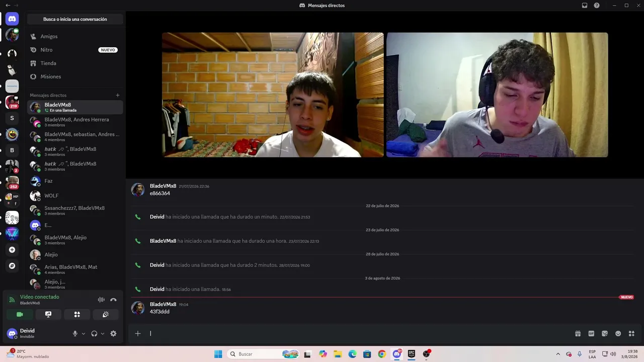Image resolution: width=644 pixels, height=362 pixels.
Task: Open the Faz conversation
Action: click(75, 181)
